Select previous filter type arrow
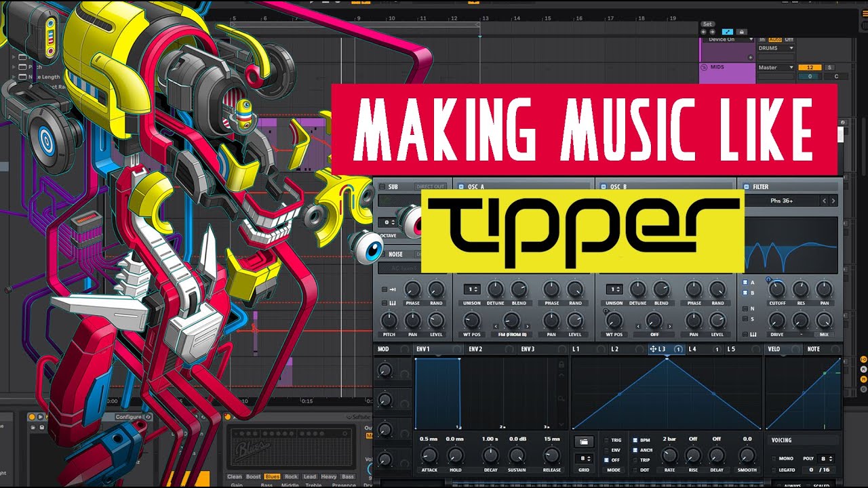The width and height of the screenshot is (868, 488). (x=825, y=201)
